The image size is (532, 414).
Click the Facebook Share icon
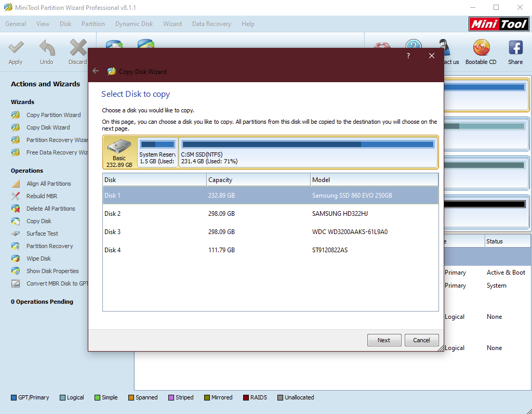pos(515,47)
